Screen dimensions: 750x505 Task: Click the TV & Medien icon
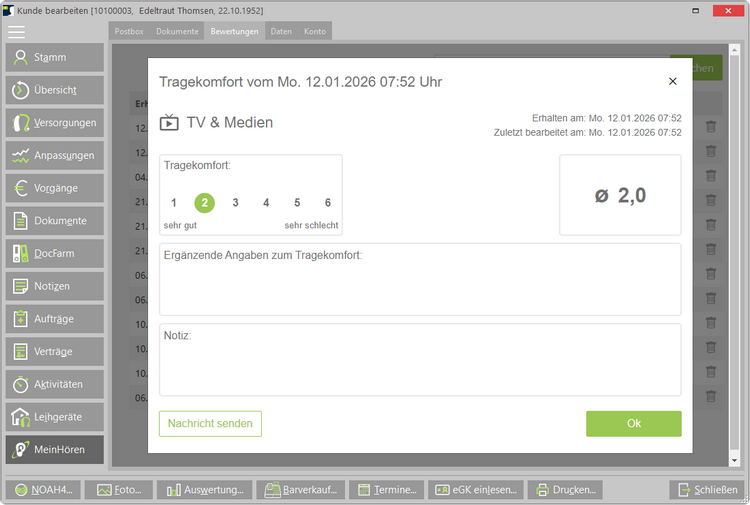tap(169, 122)
